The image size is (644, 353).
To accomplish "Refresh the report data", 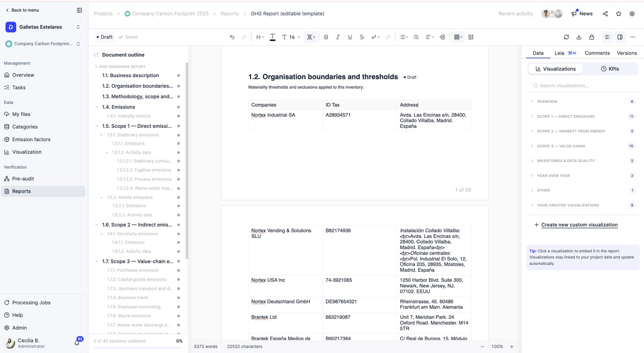I will tap(566, 37).
